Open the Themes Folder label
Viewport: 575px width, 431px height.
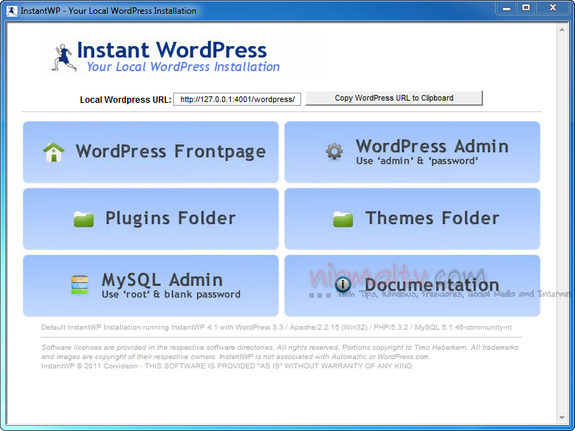432,218
